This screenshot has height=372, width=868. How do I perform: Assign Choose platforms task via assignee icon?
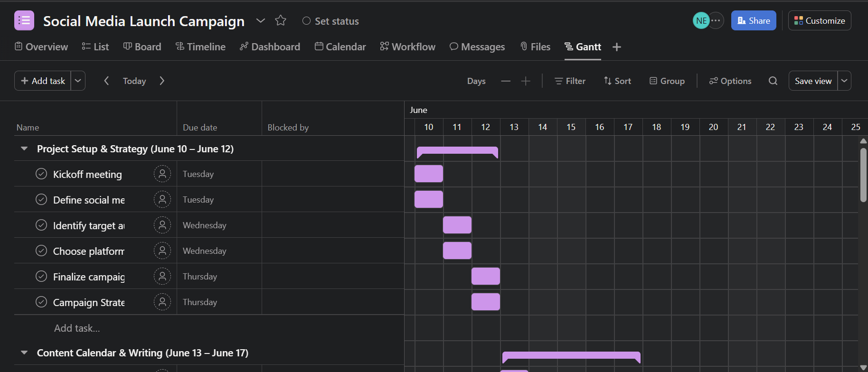click(x=162, y=251)
